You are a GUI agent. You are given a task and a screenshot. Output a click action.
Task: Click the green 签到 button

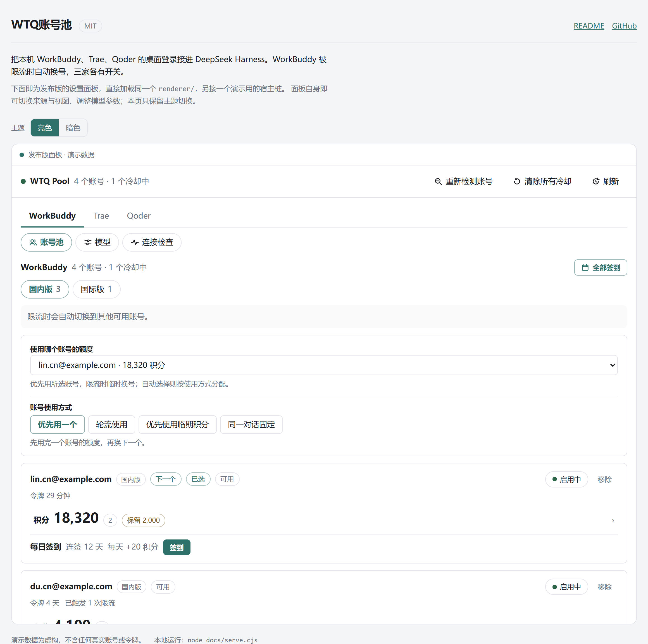pyautogui.click(x=177, y=547)
